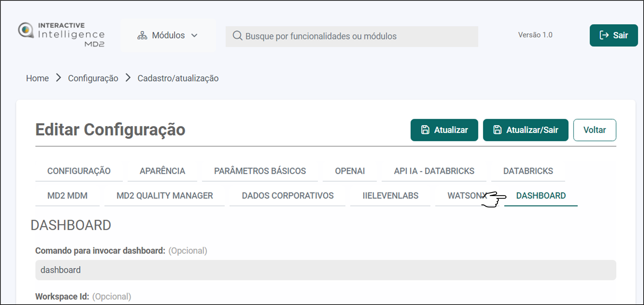644x305 pixels.
Task: Switch to the MD2 QUALITY MANAGER tab
Action: pyautogui.click(x=165, y=196)
